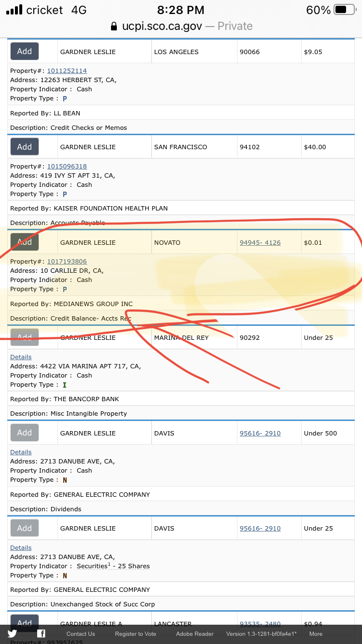Click property type N icon for Unexchanged Stock entry
Image resolution: width=362 pixels, height=644 pixels.
pos(65,575)
